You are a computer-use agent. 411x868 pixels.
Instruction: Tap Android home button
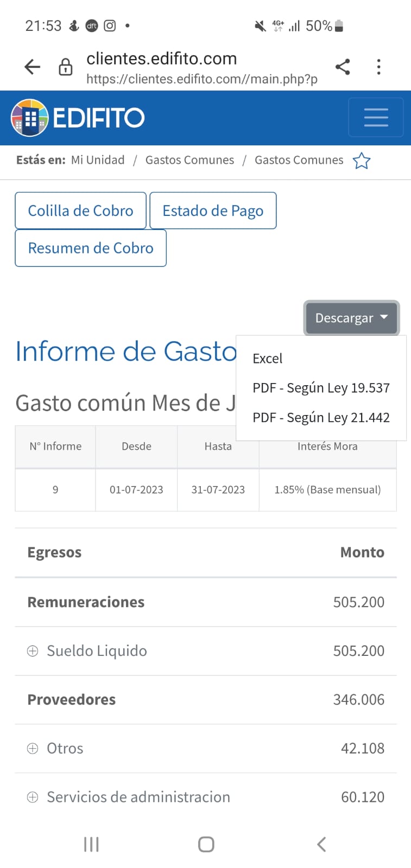point(206,844)
